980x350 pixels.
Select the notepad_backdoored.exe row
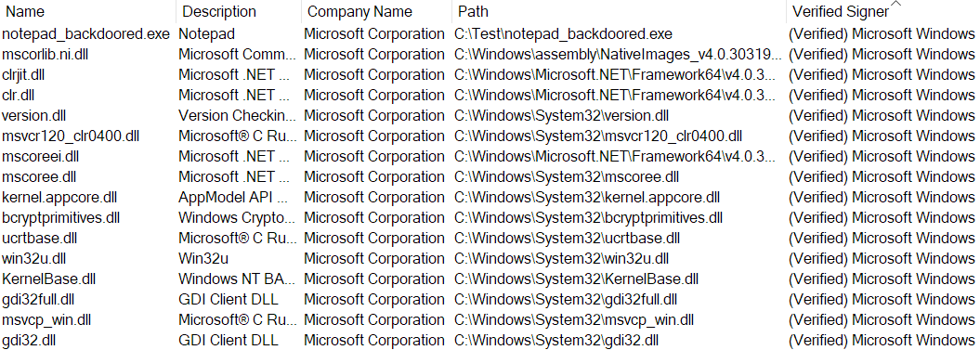click(x=490, y=33)
